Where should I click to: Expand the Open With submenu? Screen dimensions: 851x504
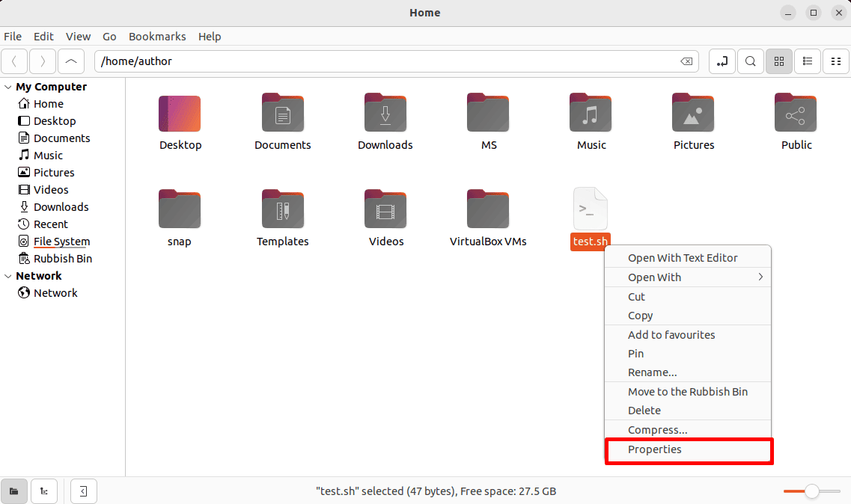[x=655, y=277]
